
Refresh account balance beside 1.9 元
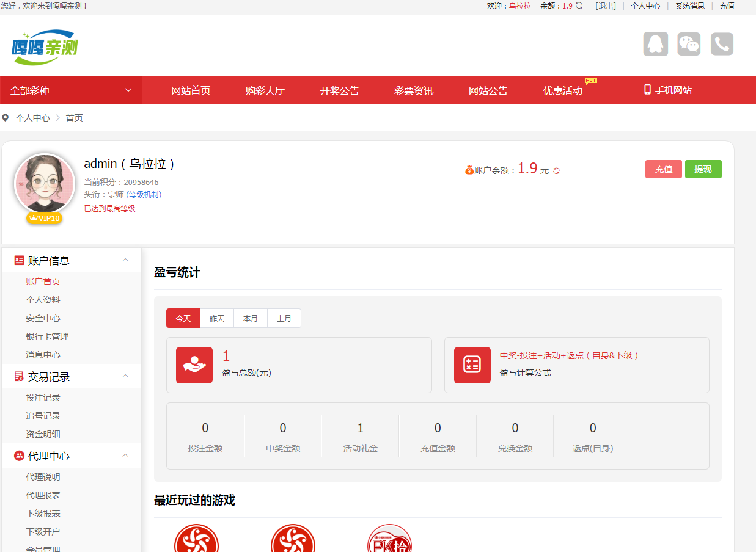(x=556, y=171)
